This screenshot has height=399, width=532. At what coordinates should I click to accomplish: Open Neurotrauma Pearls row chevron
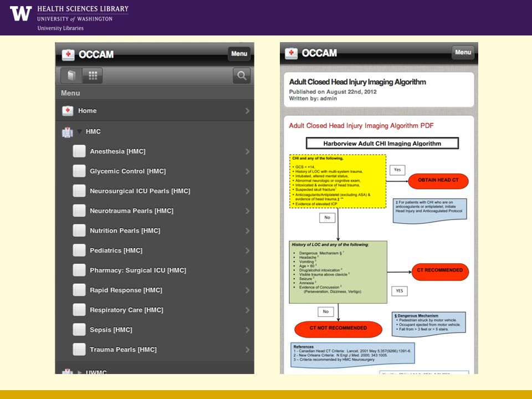[247, 211]
